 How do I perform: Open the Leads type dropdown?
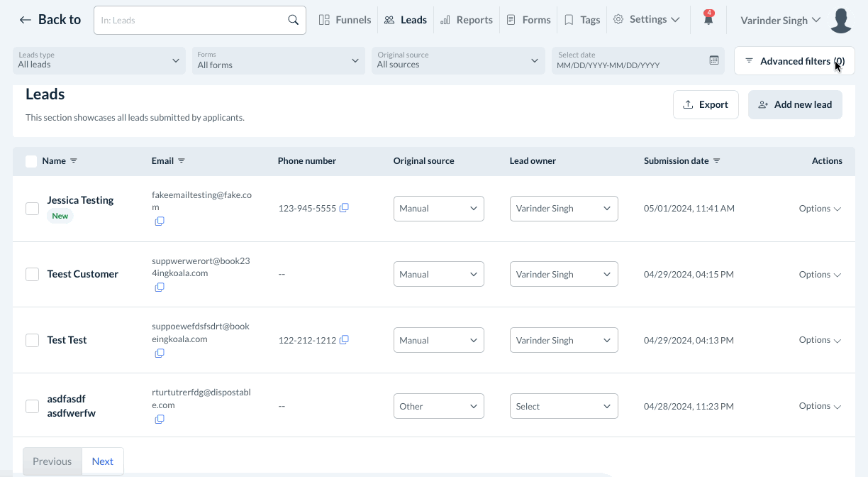[99, 60]
